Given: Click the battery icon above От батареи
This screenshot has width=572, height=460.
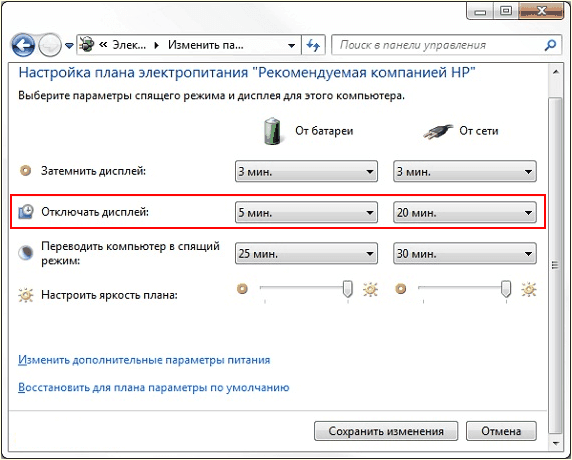Looking at the screenshot, I should (273, 131).
